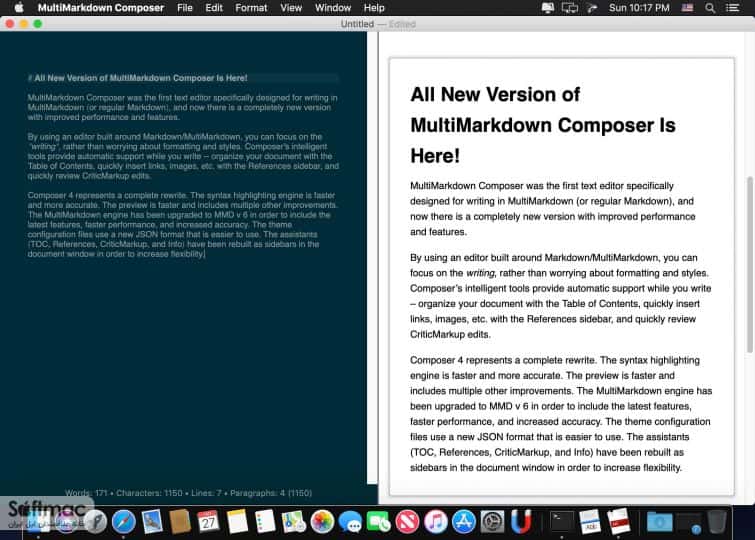Image resolution: width=755 pixels, height=540 pixels.
Task: Click the remote desktop monitor status icon
Action: pos(547,8)
